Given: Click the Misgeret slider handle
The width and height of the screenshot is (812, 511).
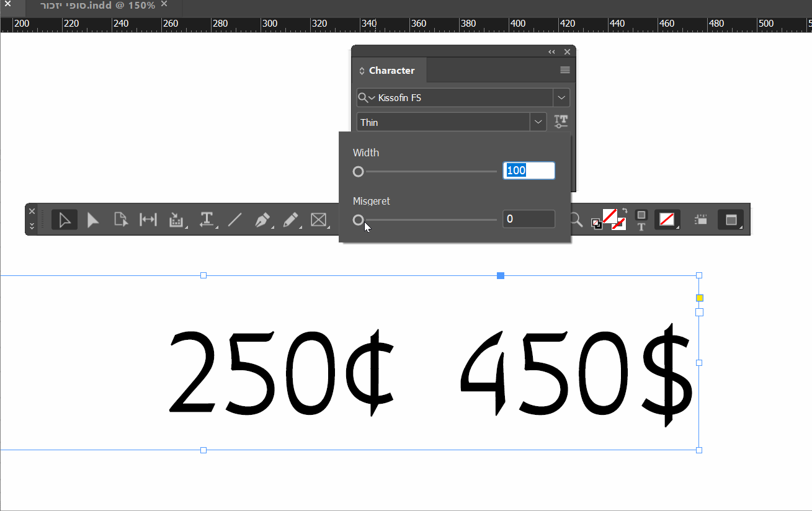Looking at the screenshot, I should click(x=358, y=220).
